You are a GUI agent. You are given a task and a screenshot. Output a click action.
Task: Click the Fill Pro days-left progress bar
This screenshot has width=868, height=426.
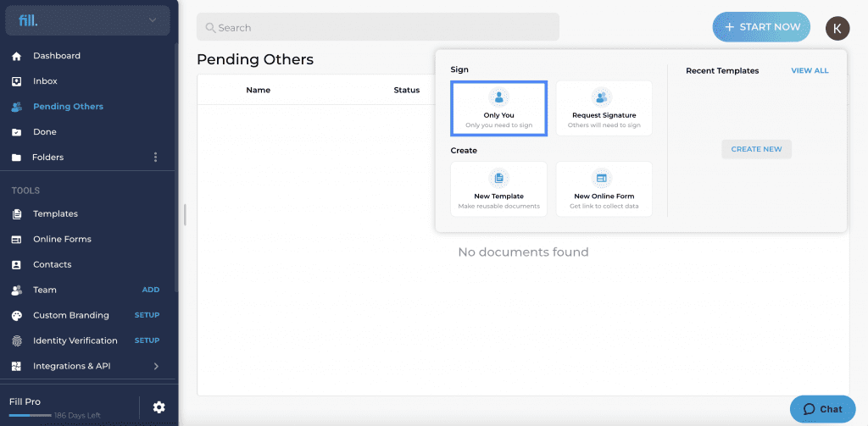pyautogui.click(x=31, y=415)
